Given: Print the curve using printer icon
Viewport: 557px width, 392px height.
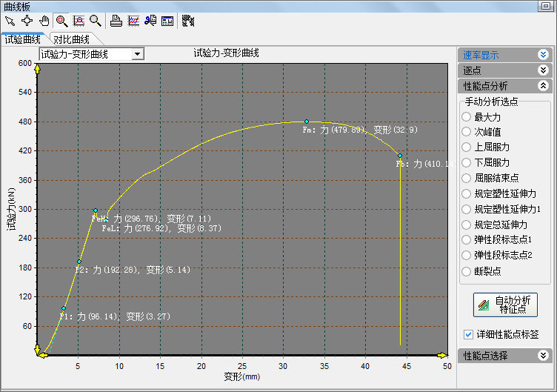Looking at the screenshot, I should click(x=116, y=20).
